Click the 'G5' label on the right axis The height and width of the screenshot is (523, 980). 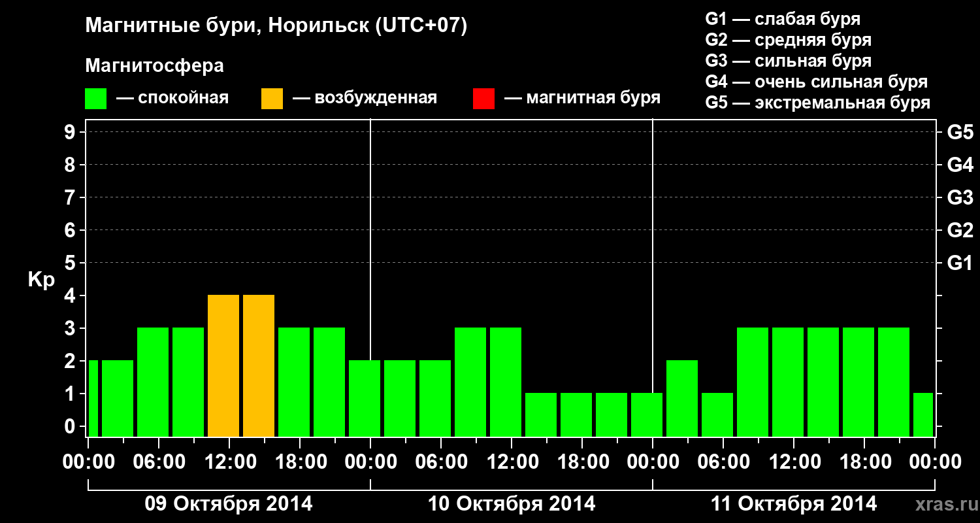[x=960, y=133]
